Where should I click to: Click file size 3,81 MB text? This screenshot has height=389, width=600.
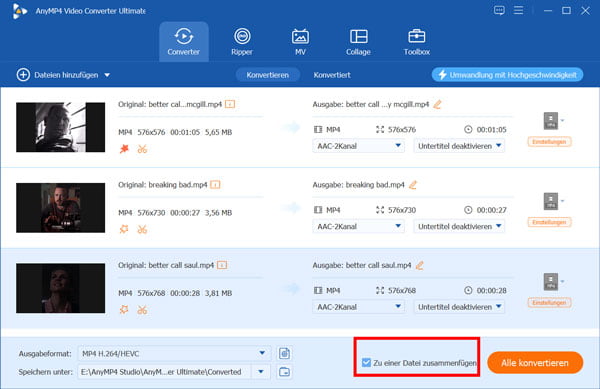218,293
